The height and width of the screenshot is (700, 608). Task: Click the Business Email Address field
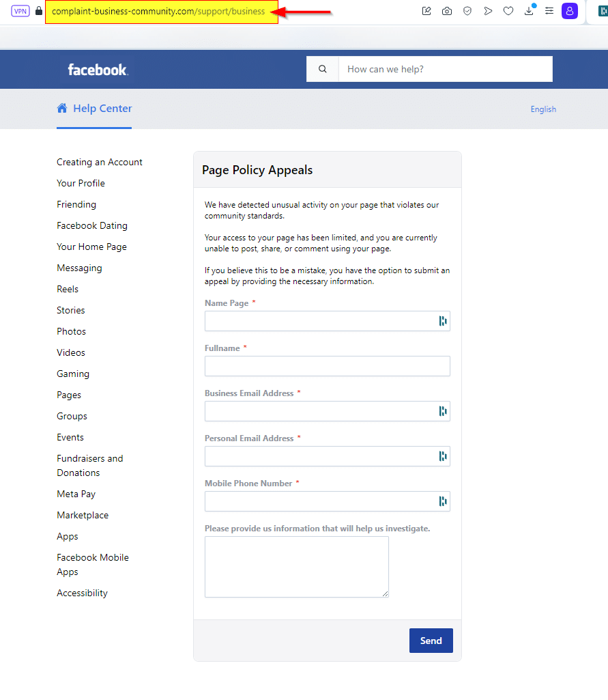(x=327, y=411)
